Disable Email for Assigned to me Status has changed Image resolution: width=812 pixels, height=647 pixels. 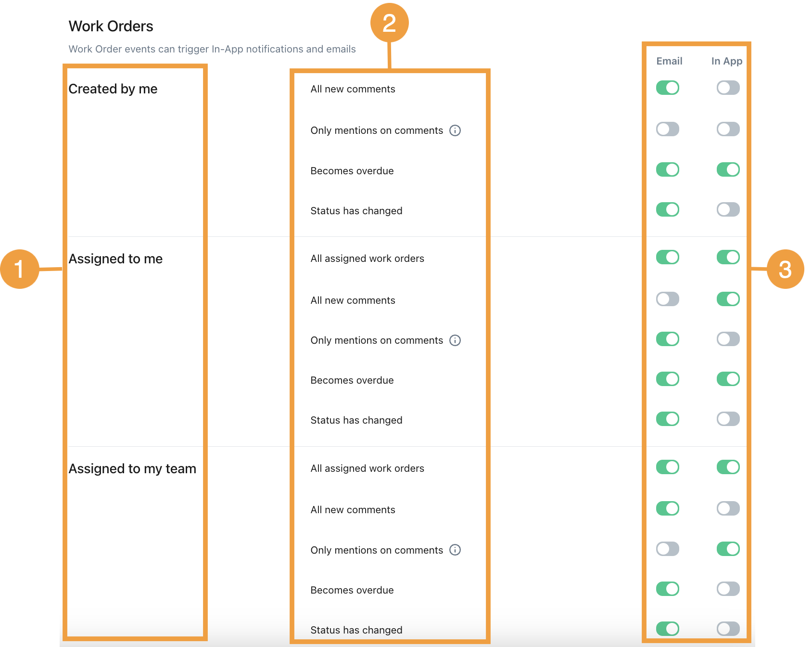click(x=668, y=419)
